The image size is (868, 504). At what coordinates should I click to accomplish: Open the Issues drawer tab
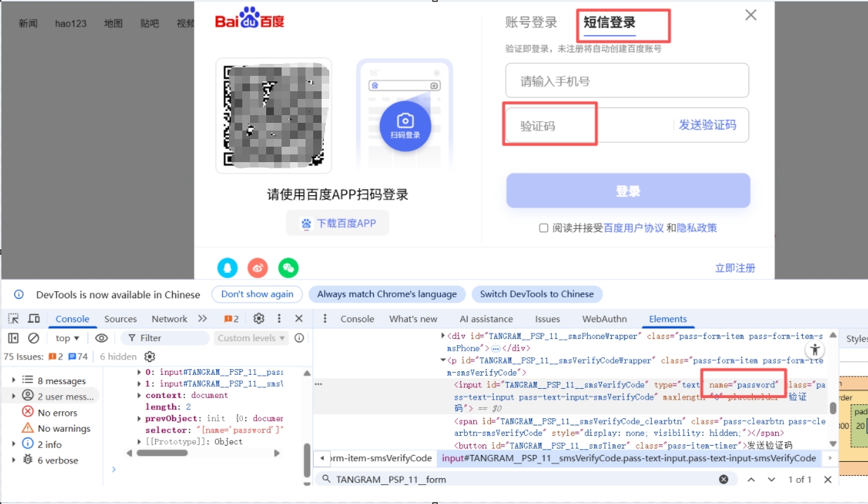tap(547, 319)
